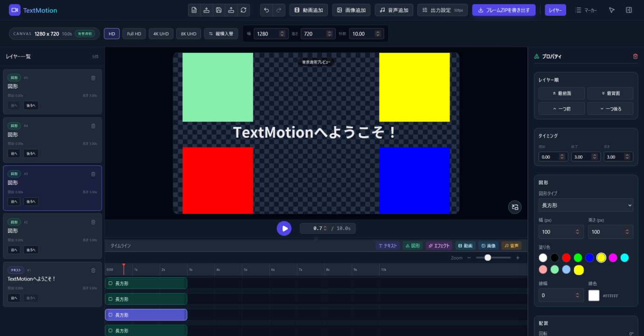Click the redo arrow icon
Screen dimensions: 644x336
(x=279, y=10)
